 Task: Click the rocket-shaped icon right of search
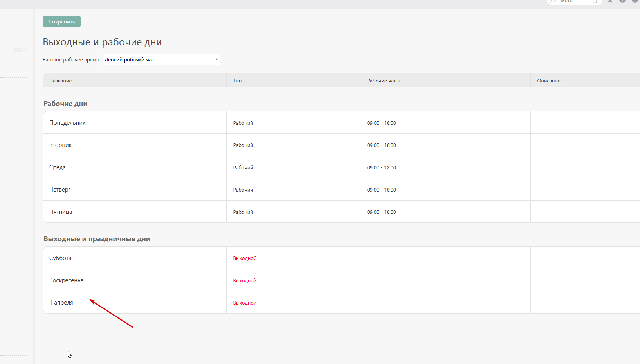[610, 1]
